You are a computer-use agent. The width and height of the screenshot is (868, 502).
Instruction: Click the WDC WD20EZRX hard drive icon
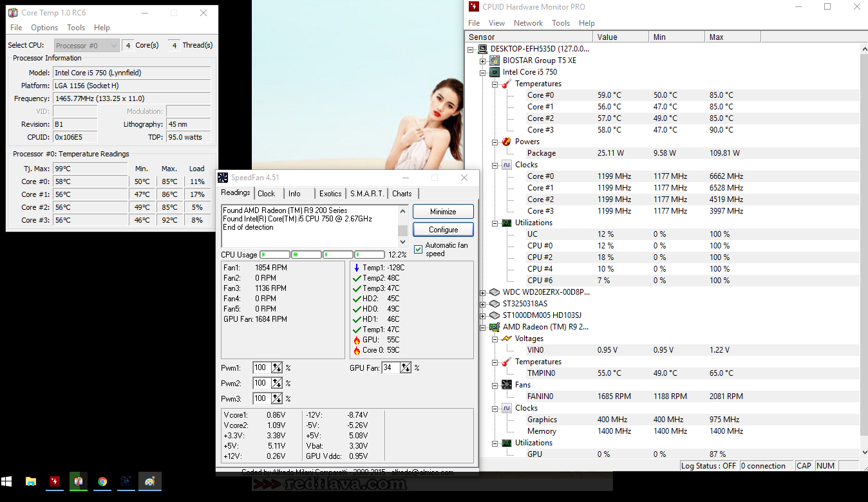495,292
